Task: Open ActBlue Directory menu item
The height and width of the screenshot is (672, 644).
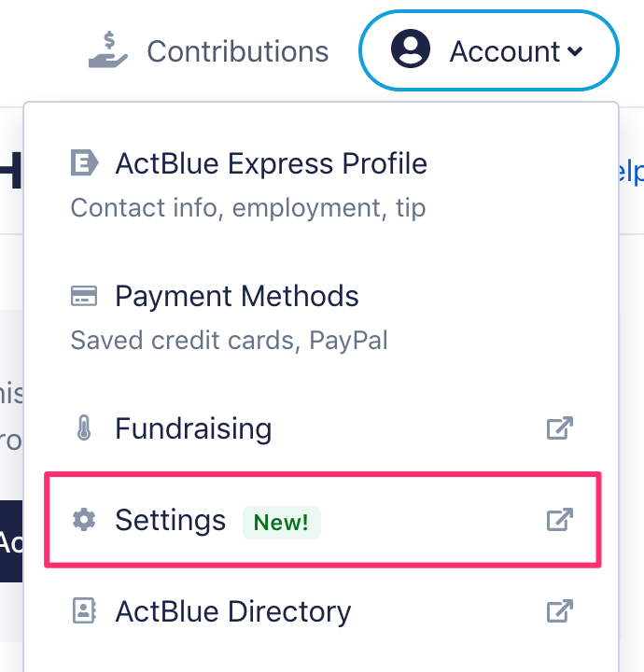Action: 321,611
